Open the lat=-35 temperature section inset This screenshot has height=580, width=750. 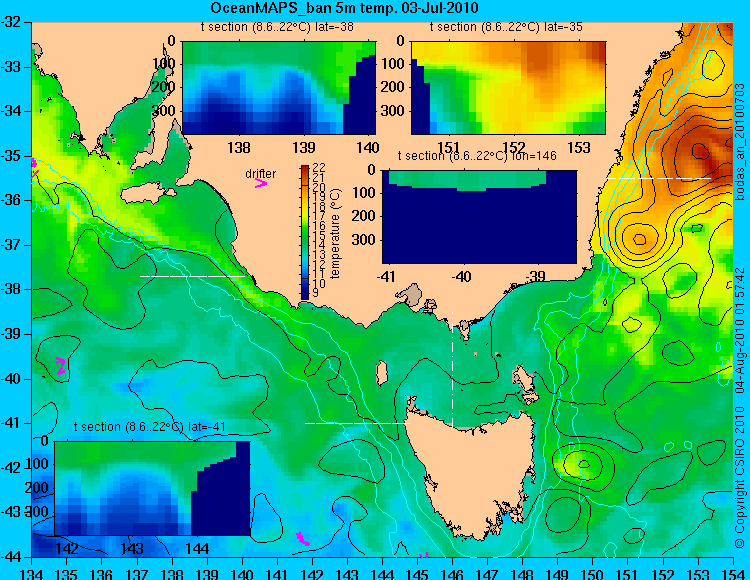click(508, 88)
